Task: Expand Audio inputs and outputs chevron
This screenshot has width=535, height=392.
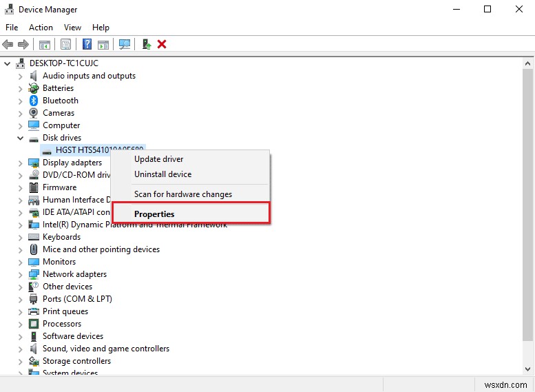Action: (x=21, y=76)
